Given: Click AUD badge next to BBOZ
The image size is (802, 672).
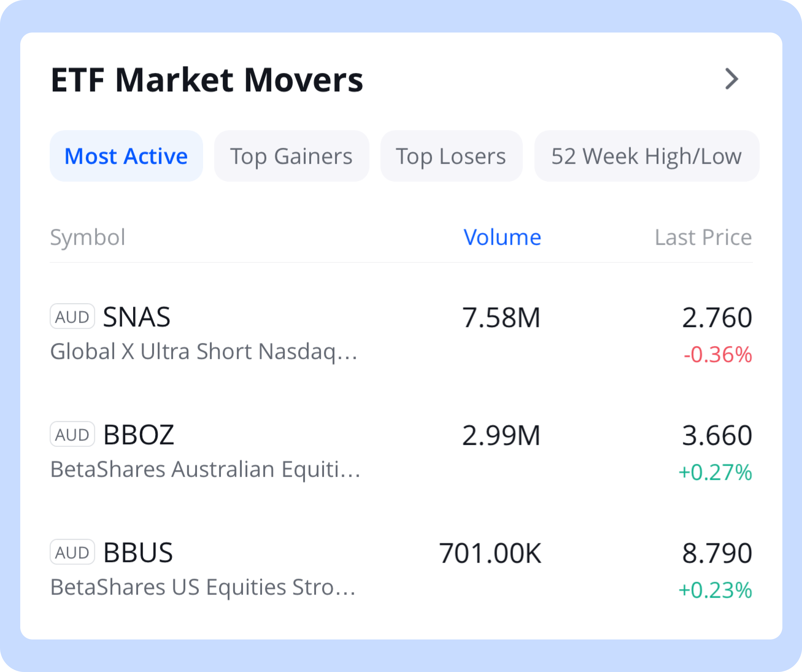Looking at the screenshot, I should (72, 434).
